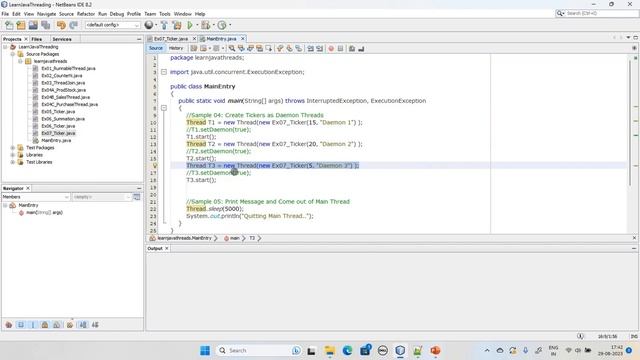640x360 pixels.
Task: Open the Navigator empty filter dropdown
Action: point(101,197)
